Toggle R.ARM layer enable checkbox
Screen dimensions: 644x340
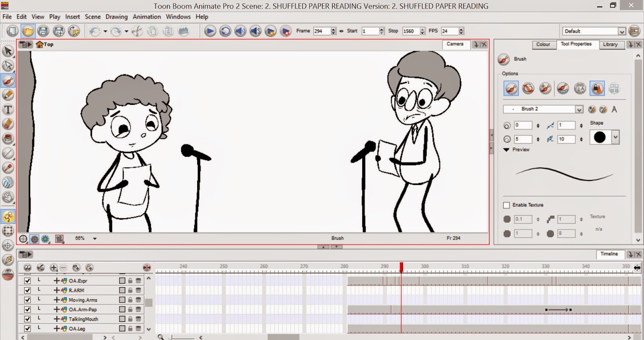27,290
